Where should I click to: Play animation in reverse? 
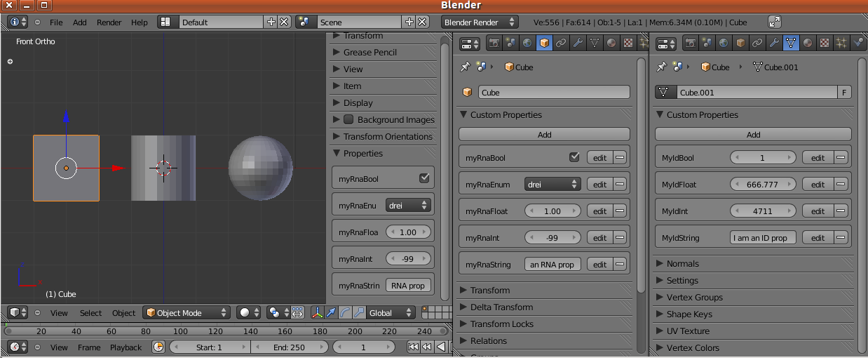(441, 347)
